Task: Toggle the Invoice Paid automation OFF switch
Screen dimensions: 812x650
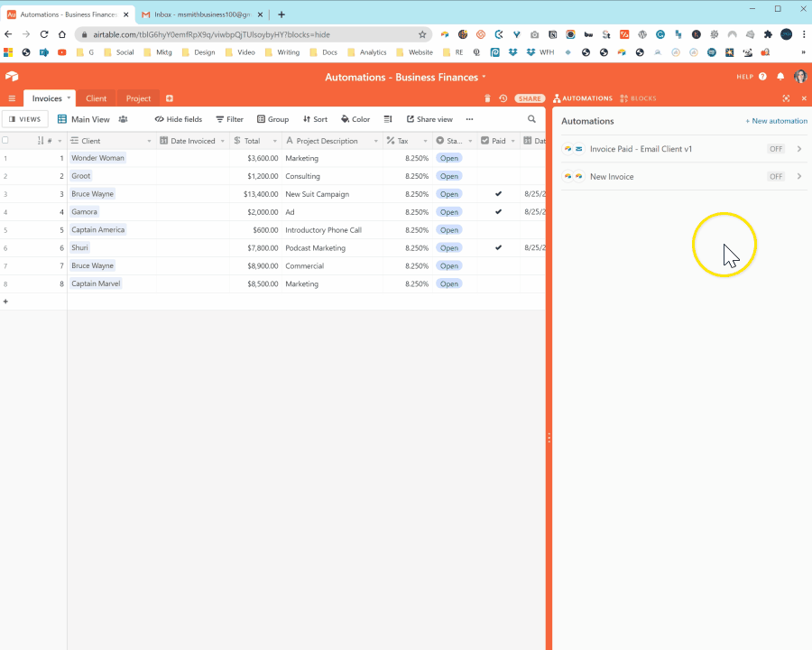Action: pyautogui.click(x=776, y=149)
